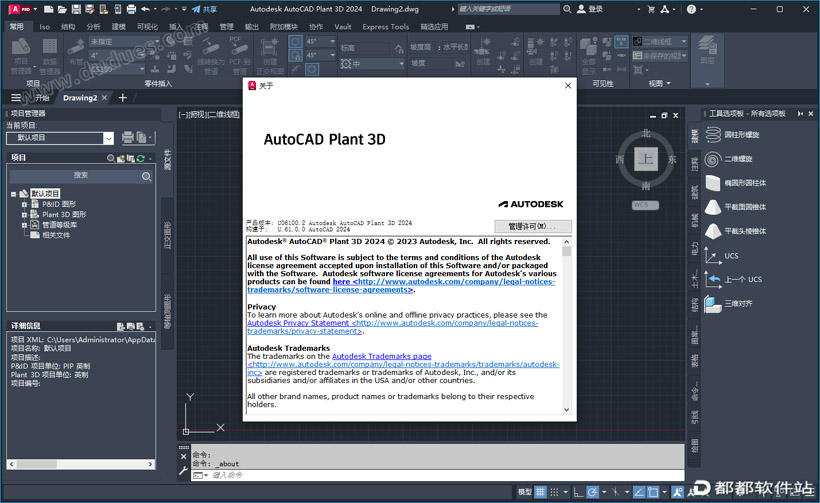
Task: Open the Autodesk Trademarks page link
Action: point(381,356)
